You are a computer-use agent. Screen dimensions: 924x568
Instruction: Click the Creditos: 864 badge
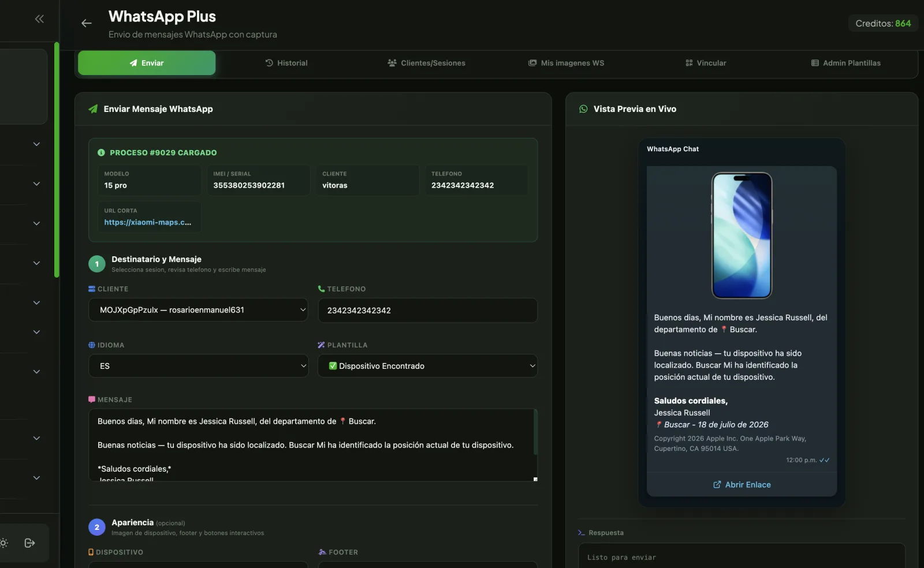point(883,24)
